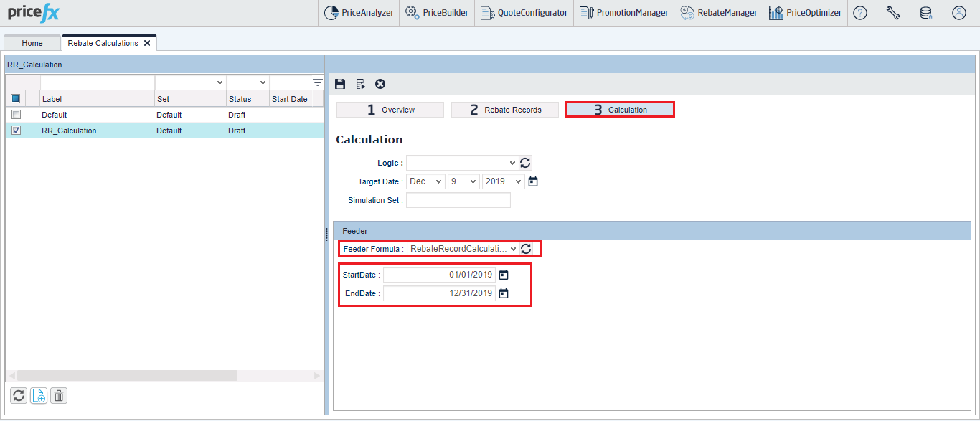Image resolution: width=980 pixels, height=421 pixels.
Task: Click the Calculate icon beside Save
Action: pyautogui.click(x=360, y=84)
